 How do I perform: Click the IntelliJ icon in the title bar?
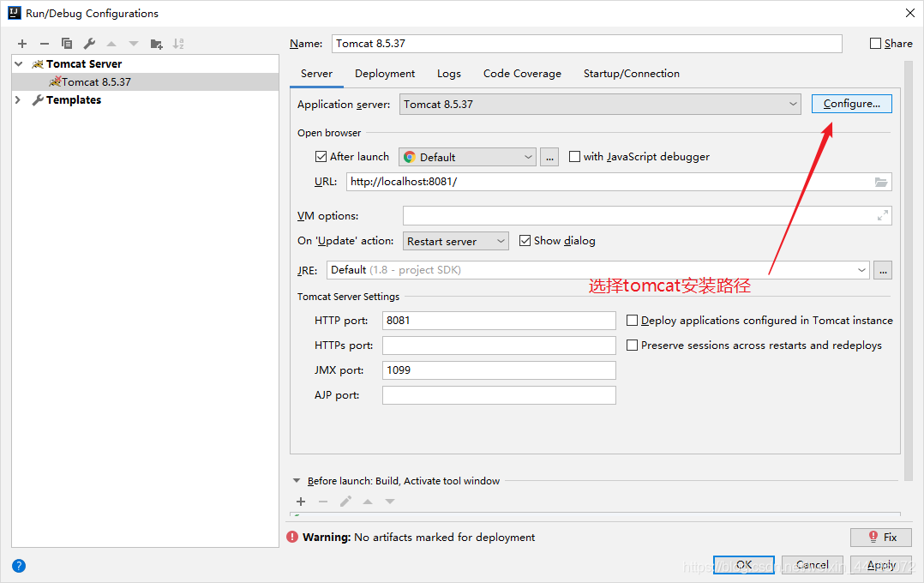point(14,13)
